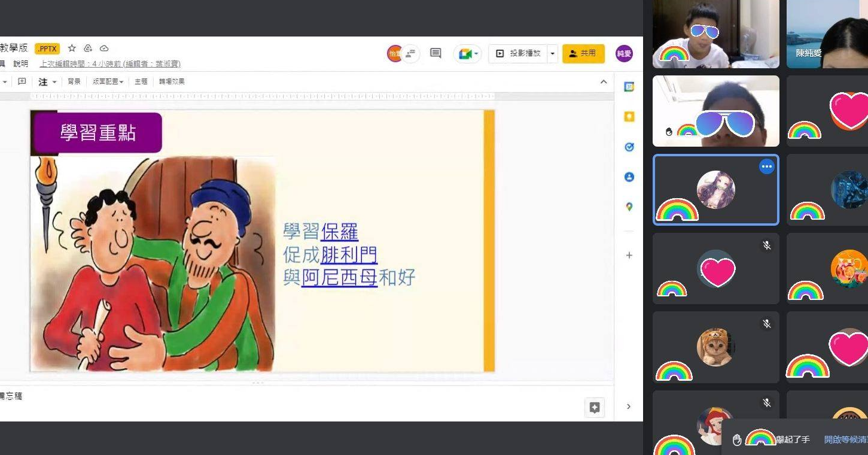Click into the 備忘稿 speaker notes area
Image resolution: width=868 pixels, height=455 pixels.
(306, 403)
